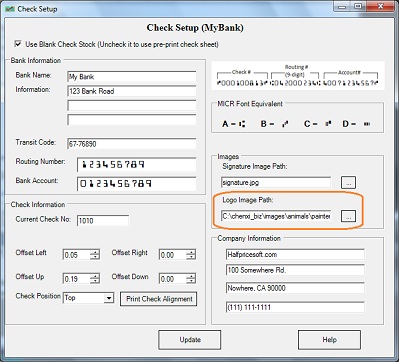
Task: Uncheck Use Blank Check Stock checkbox
Action: [18, 44]
